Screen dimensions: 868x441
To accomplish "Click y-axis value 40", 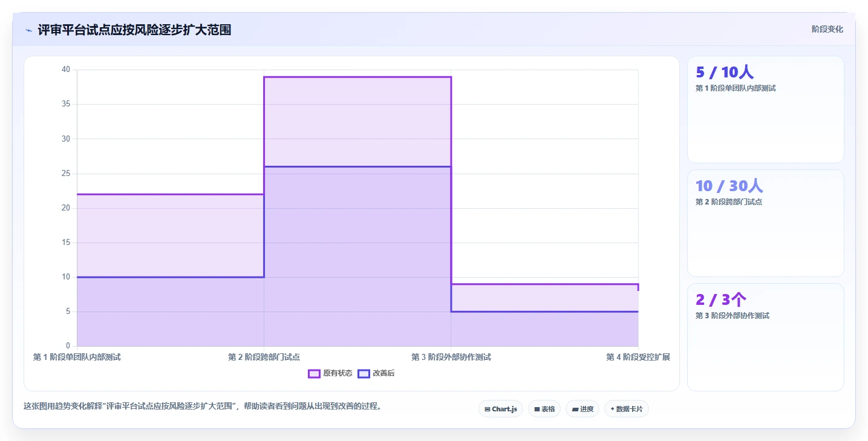I will click(66, 70).
